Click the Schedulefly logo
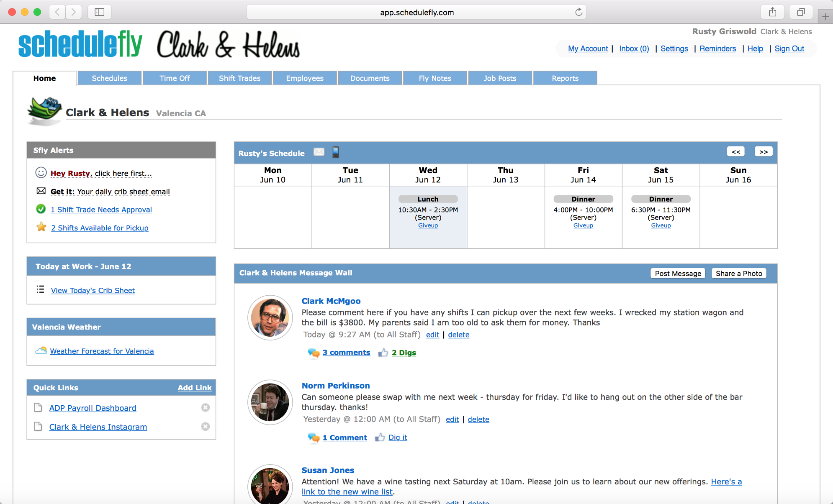833x504 pixels. 80,44
